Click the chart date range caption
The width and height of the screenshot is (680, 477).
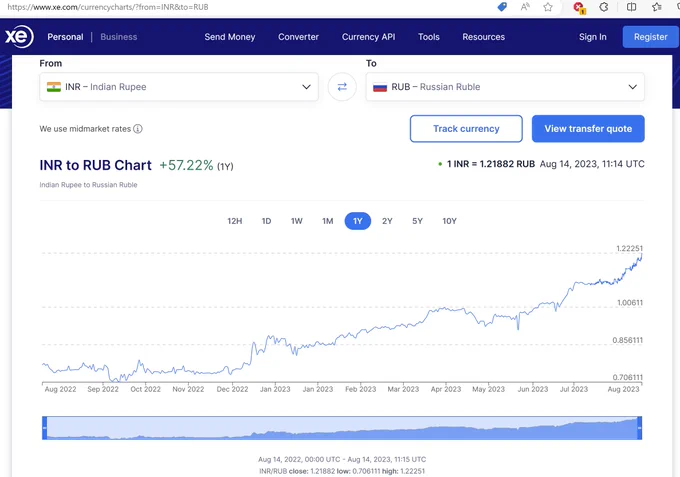tap(342, 459)
